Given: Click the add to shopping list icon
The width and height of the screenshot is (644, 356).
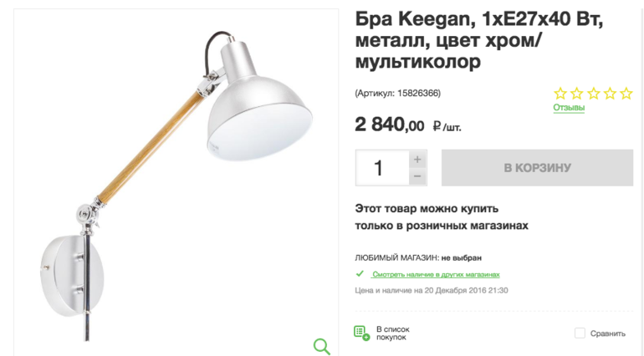Looking at the screenshot, I should point(361,333).
